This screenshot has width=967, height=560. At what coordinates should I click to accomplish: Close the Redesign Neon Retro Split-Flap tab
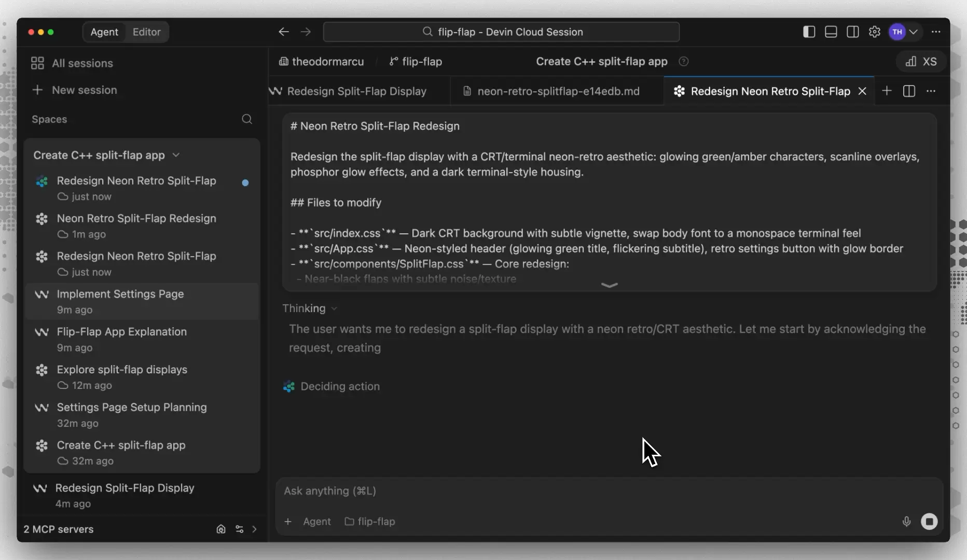(862, 91)
